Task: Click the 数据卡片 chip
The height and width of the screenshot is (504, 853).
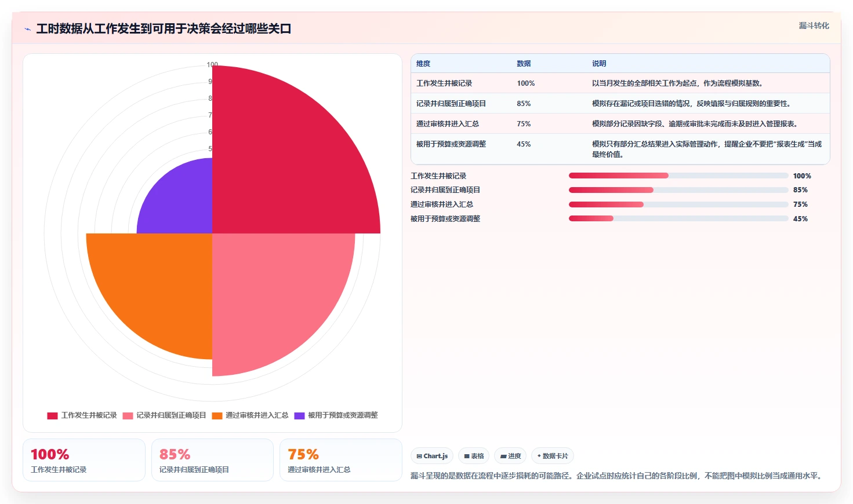Action: click(552, 456)
